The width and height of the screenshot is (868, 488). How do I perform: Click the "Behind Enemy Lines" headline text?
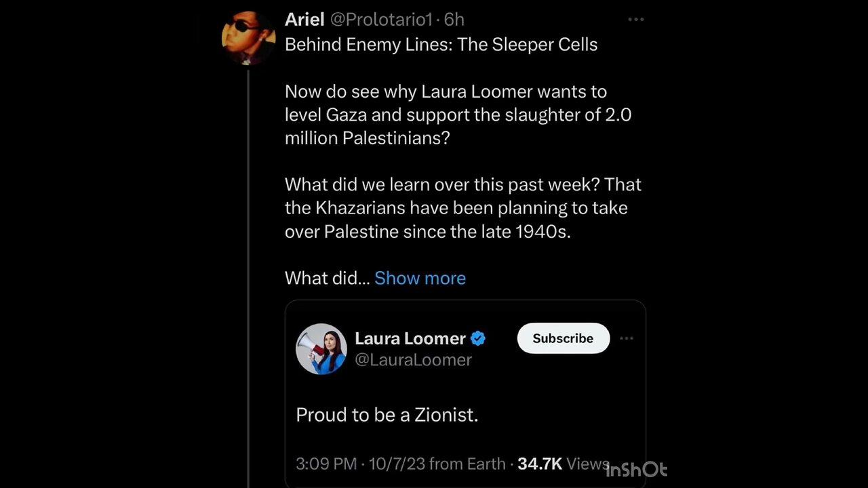point(441,45)
